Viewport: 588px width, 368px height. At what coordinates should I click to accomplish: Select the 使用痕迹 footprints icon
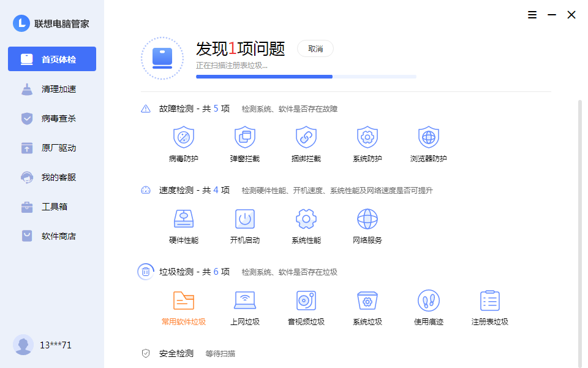[429, 301]
